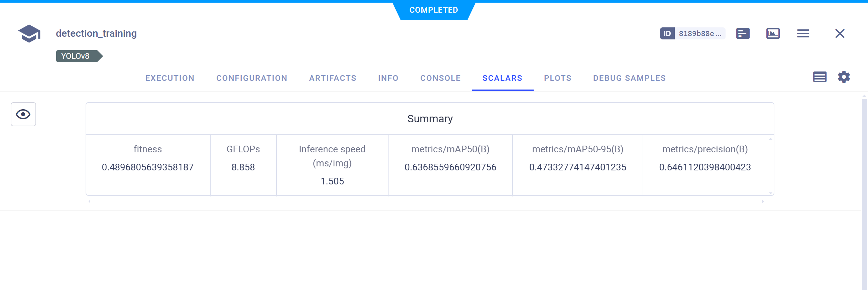Open the results image view icon
868x290 pixels.
(x=773, y=33)
